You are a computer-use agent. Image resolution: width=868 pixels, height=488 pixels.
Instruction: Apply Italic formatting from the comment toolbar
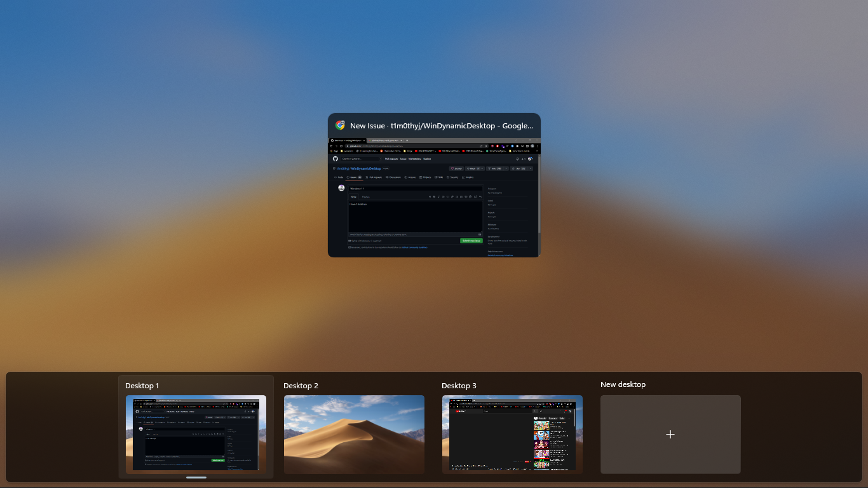(439, 197)
